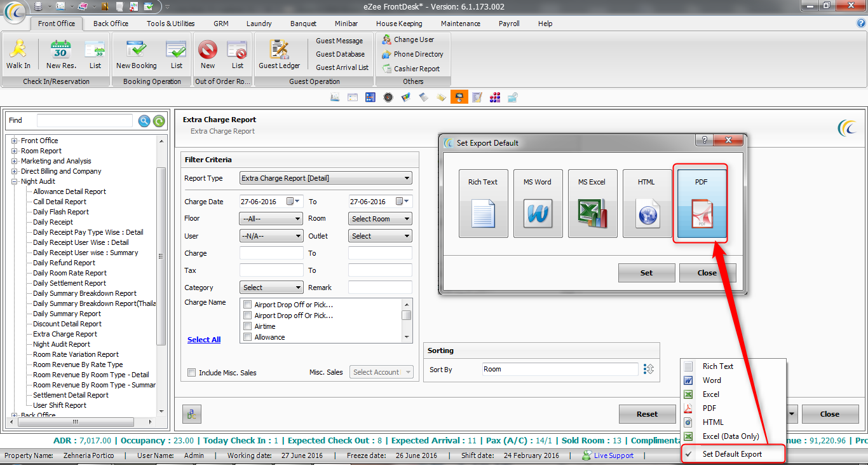This screenshot has width=868, height=465.
Task: Choose MS Excel export format tile
Action: (x=593, y=204)
